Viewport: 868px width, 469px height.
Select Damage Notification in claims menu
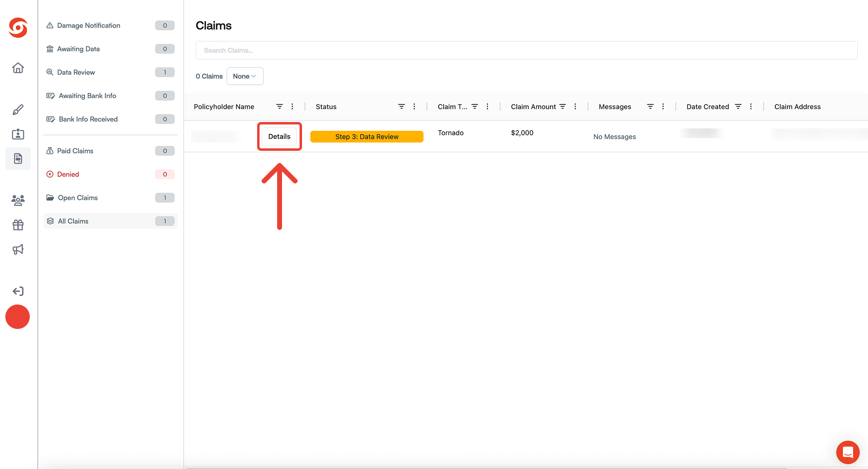(110, 25)
